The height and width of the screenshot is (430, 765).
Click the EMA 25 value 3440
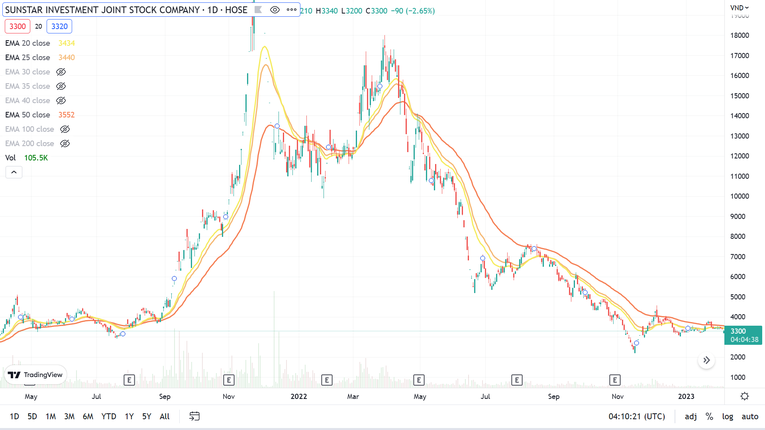[66, 58]
